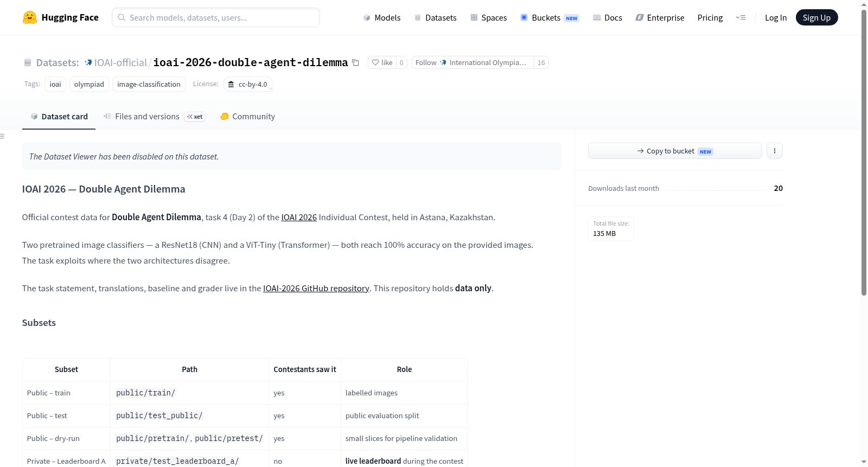Image resolution: width=868 pixels, height=467 pixels.
Task: Click the Total file size 135 MB box
Action: click(x=611, y=229)
